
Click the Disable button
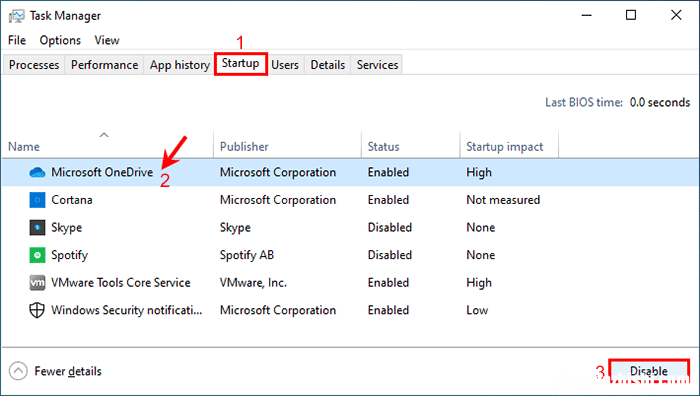tap(649, 371)
